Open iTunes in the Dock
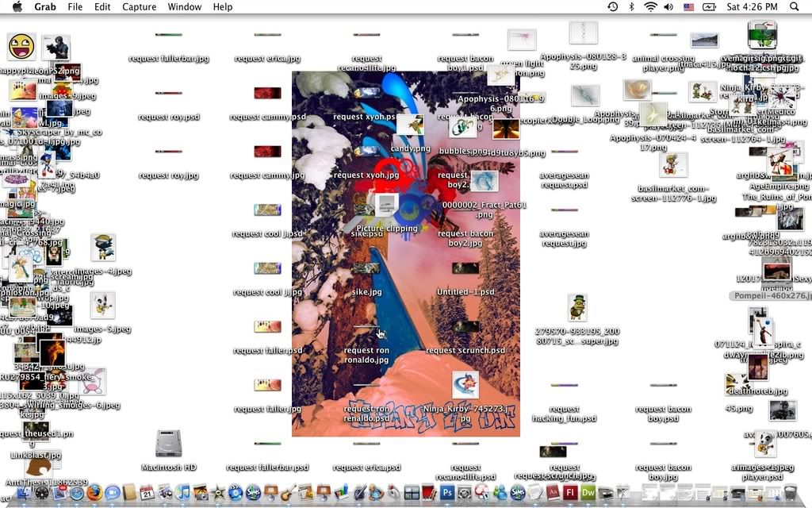The image size is (812, 508). (183, 494)
